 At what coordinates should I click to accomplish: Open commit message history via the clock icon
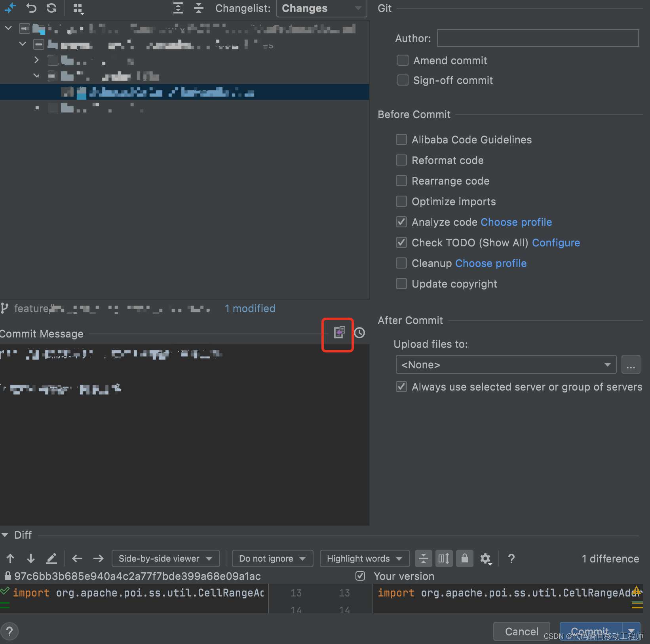(x=359, y=333)
